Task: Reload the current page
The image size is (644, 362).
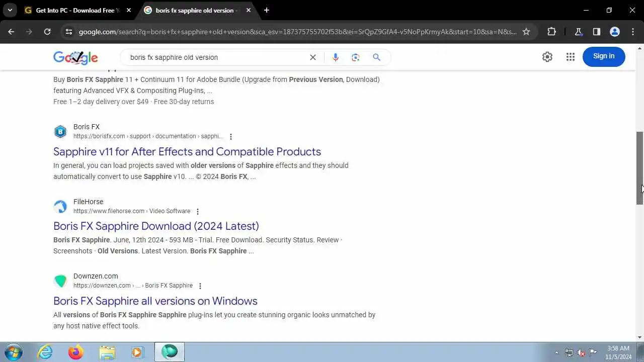Action: pos(47,32)
